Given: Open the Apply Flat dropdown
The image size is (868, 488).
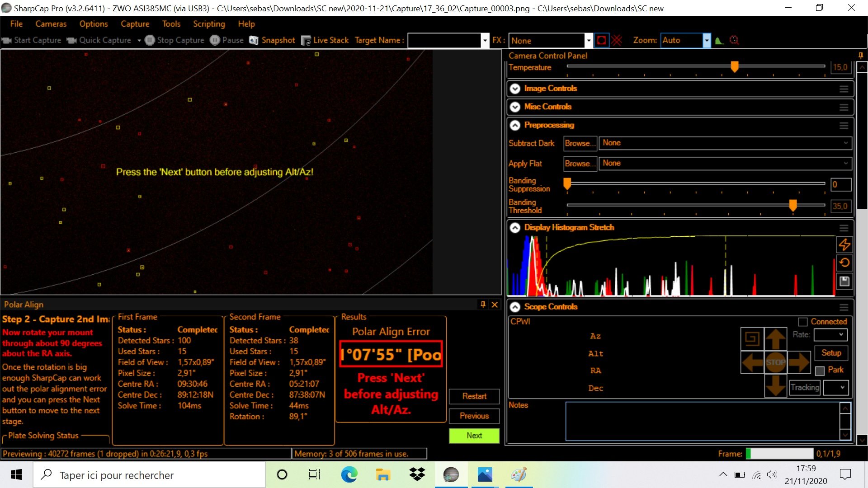Looking at the screenshot, I should coord(725,163).
